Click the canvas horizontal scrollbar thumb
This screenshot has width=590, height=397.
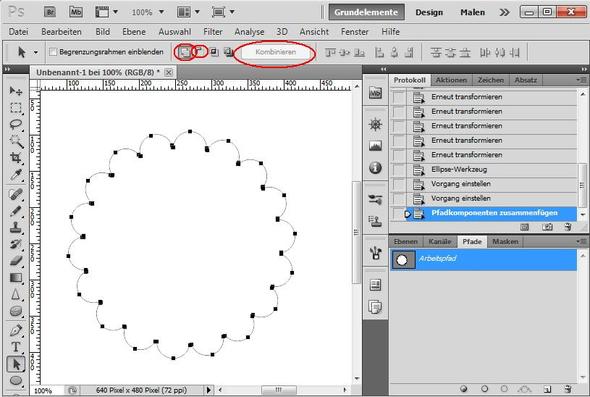click(279, 390)
